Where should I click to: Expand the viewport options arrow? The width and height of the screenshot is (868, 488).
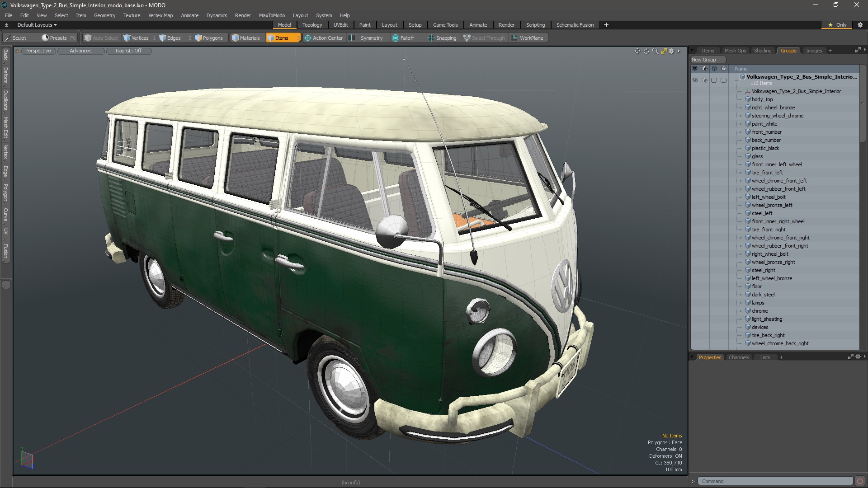click(x=679, y=51)
